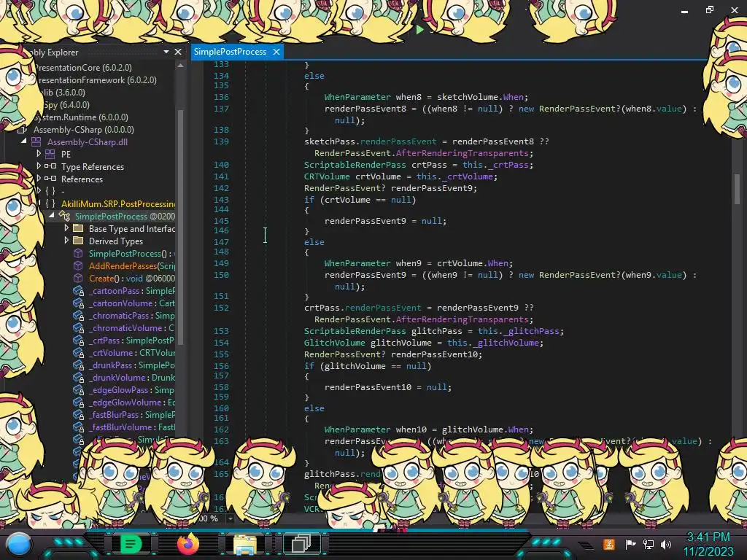Click the code editor vertical scrollbar thumb
747x560 pixels.
tap(737, 189)
